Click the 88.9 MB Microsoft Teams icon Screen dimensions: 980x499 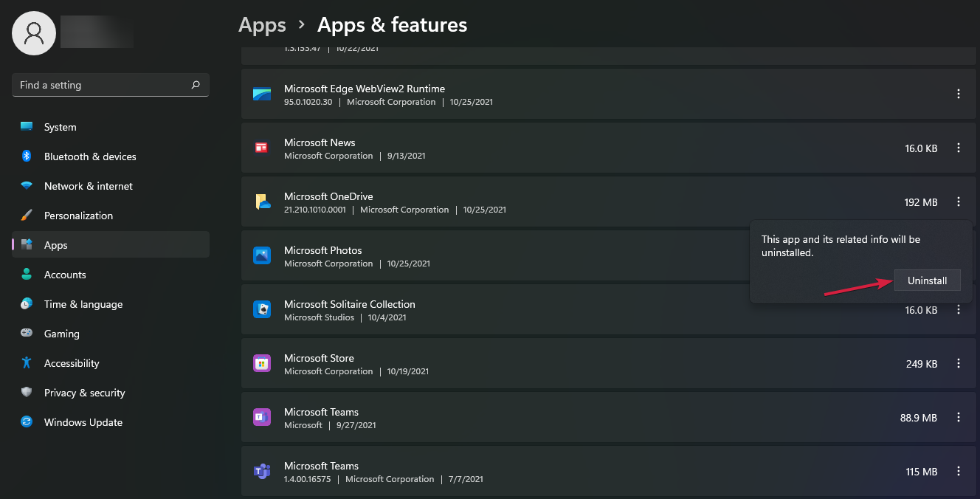(x=262, y=417)
